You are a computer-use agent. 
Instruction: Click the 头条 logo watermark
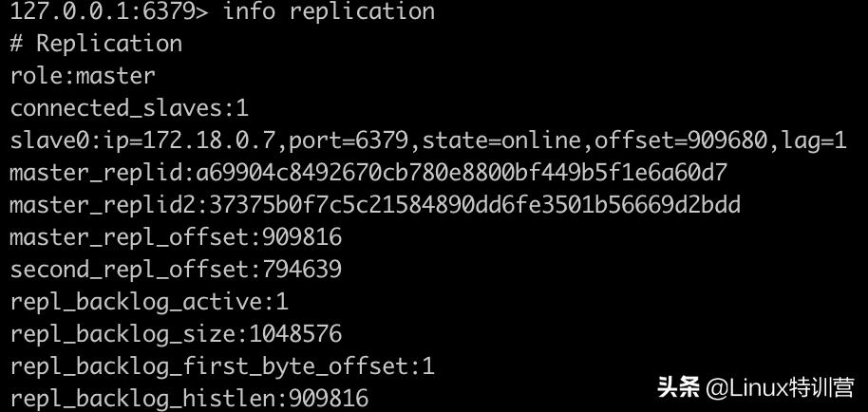point(679,387)
